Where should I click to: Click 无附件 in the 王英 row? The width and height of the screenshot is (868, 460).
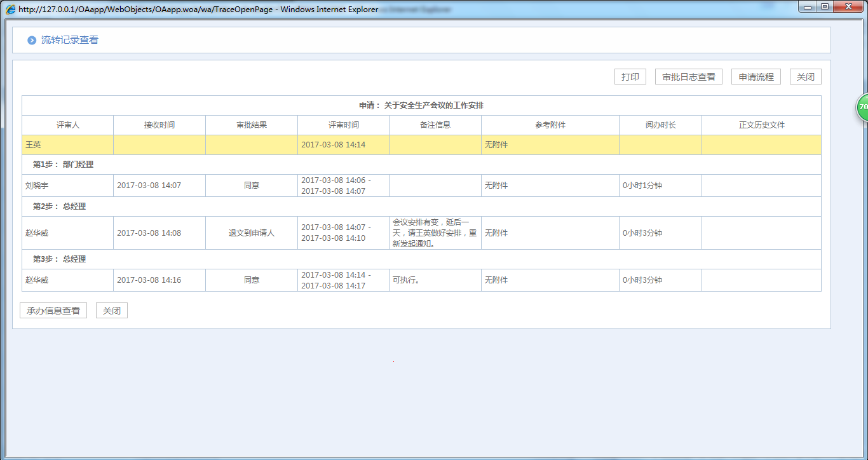pyautogui.click(x=496, y=145)
